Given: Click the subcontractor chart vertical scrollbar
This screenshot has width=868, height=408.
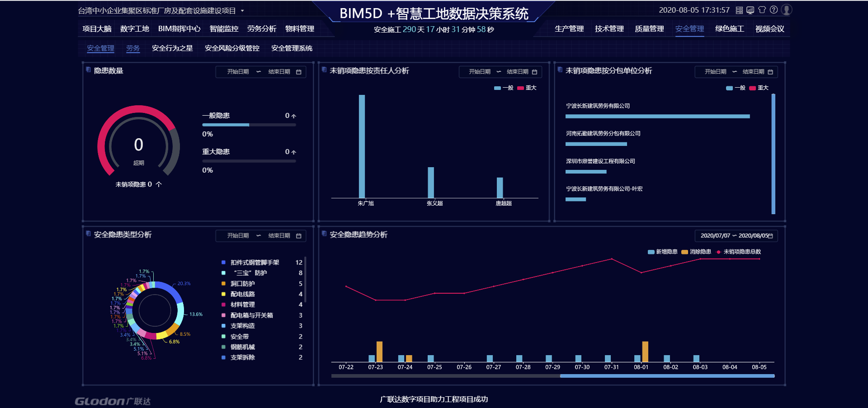Looking at the screenshot, I should (x=773, y=154).
